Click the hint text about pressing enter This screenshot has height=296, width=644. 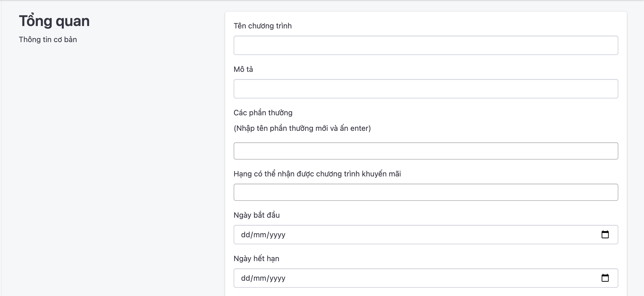coord(302,128)
